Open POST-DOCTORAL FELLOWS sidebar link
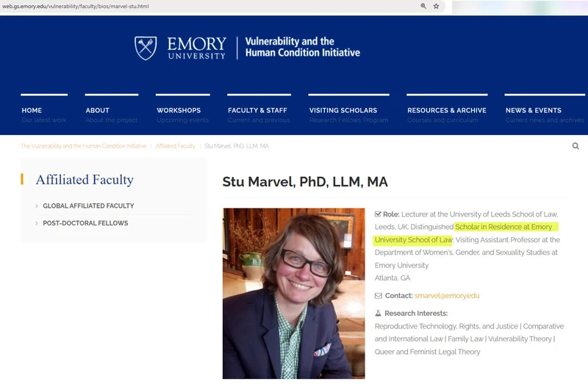588x384 pixels. click(85, 223)
